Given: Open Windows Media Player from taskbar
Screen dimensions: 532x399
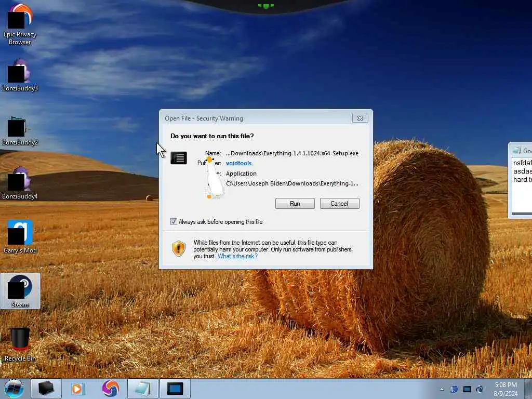Looking at the screenshot, I should click(x=78, y=389).
